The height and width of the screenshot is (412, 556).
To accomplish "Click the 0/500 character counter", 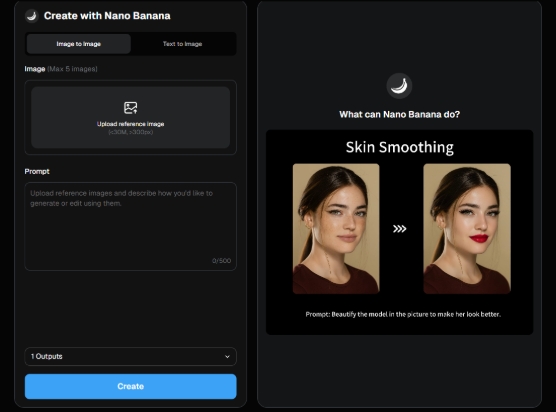I will [x=221, y=261].
